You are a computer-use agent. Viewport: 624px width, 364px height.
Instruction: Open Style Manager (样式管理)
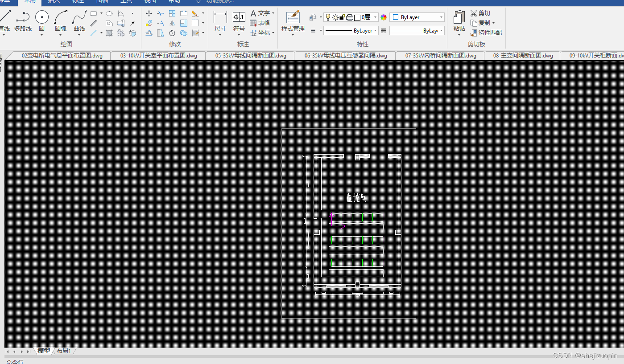tap(293, 21)
